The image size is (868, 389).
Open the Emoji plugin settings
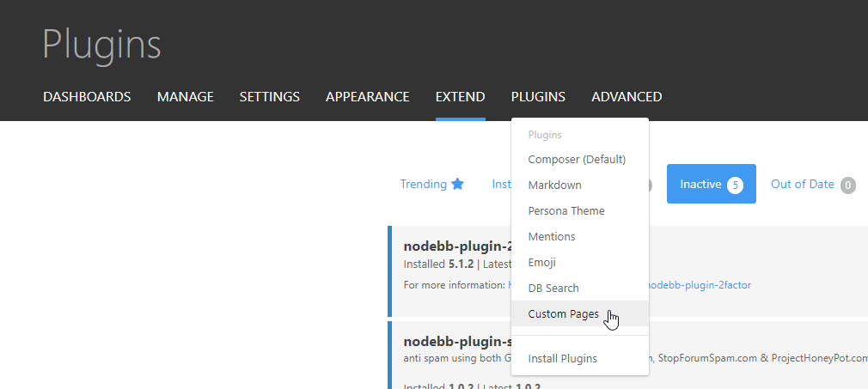click(543, 263)
